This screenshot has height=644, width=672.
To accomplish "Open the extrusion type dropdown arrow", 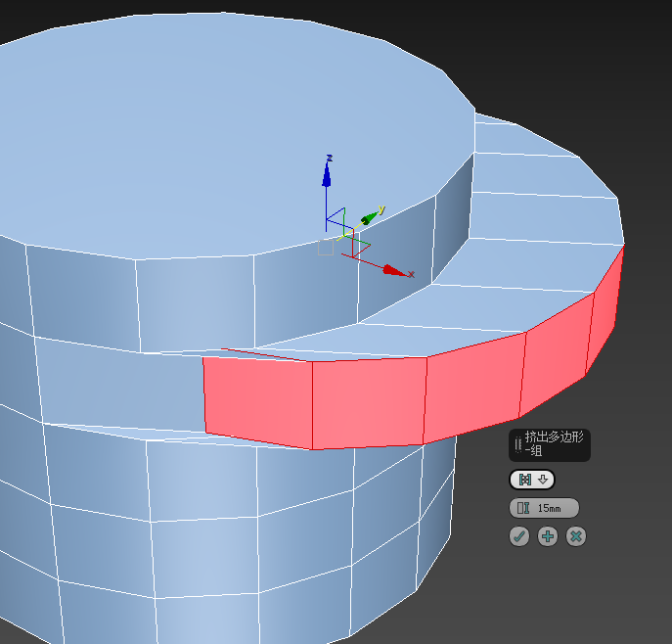I will (x=543, y=479).
